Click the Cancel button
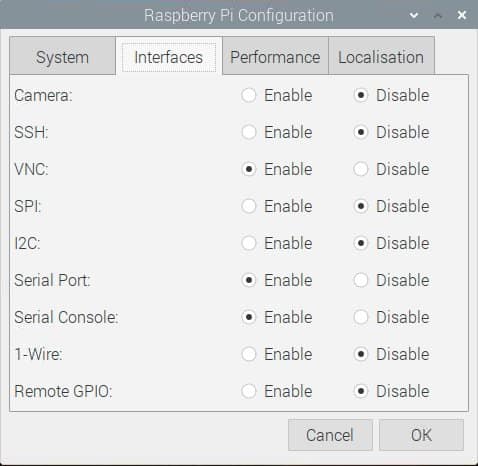The width and height of the screenshot is (478, 466). (330, 435)
